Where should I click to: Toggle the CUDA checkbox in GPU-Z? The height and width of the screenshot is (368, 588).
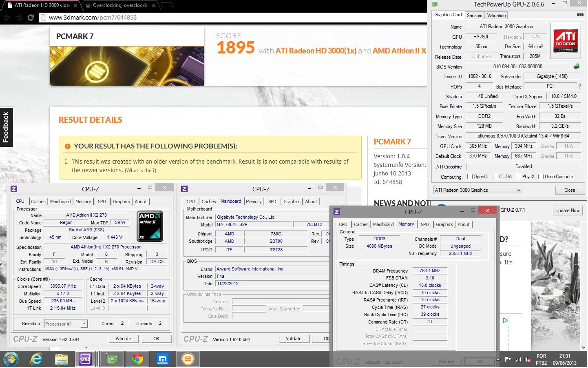tap(495, 177)
